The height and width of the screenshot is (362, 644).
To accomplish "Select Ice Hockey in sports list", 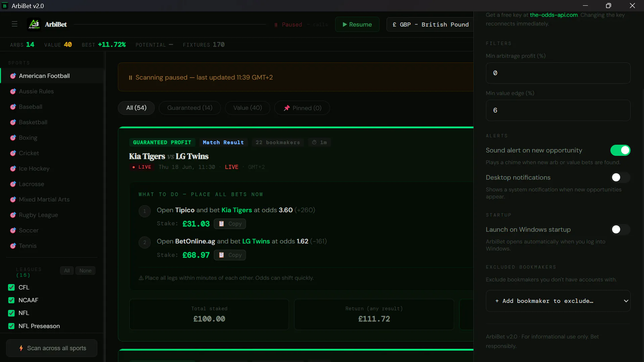I will [52, 169].
